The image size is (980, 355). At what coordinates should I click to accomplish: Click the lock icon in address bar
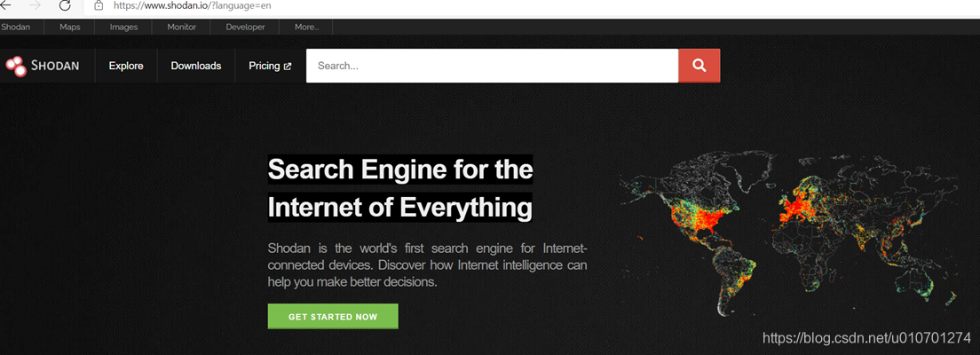pos(99,5)
